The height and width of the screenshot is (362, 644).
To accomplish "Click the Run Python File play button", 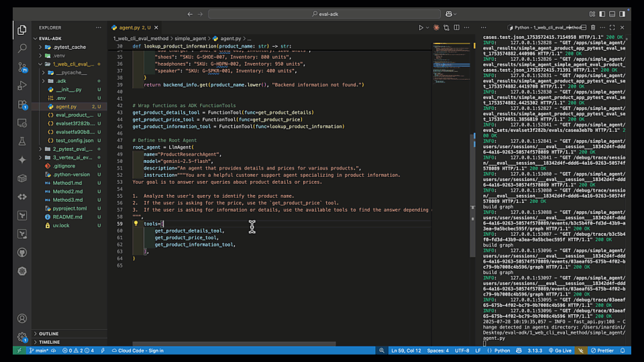I will [x=421, y=27].
